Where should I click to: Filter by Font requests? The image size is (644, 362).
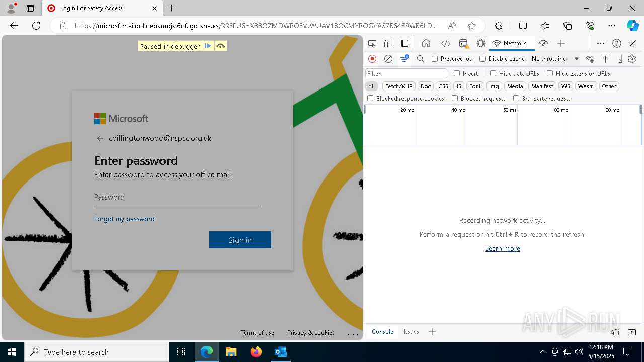[475, 86]
